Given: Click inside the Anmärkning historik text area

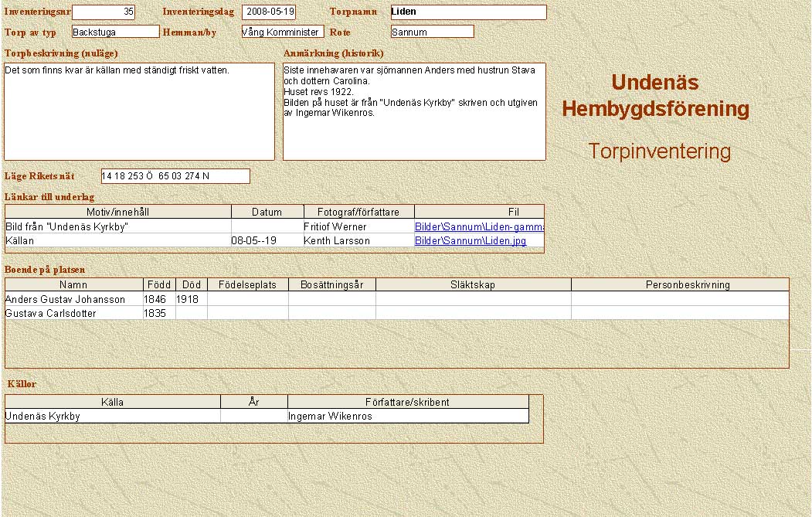Looking at the screenshot, I should click(413, 112).
